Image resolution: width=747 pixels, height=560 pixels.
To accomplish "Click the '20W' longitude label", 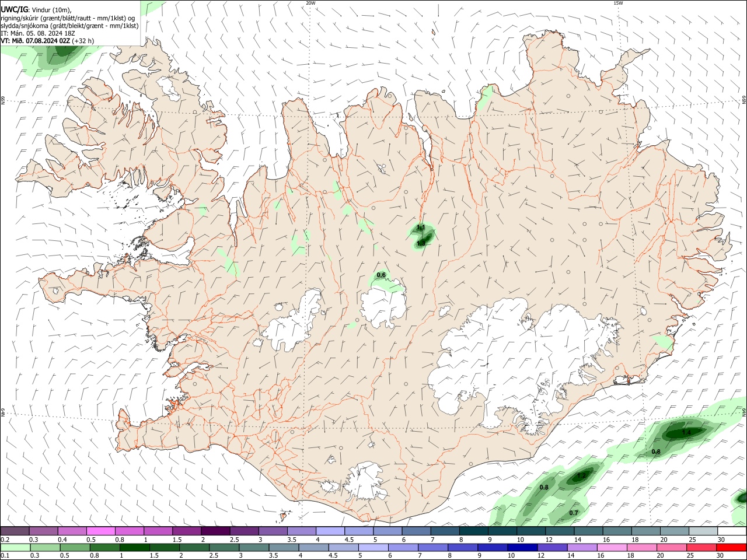I will click(x=311, y=3).
